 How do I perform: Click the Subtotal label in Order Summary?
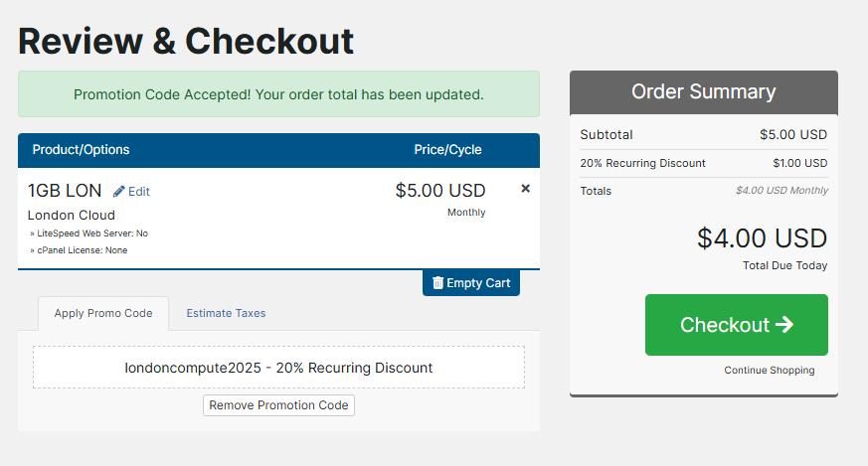click(607, 135)
